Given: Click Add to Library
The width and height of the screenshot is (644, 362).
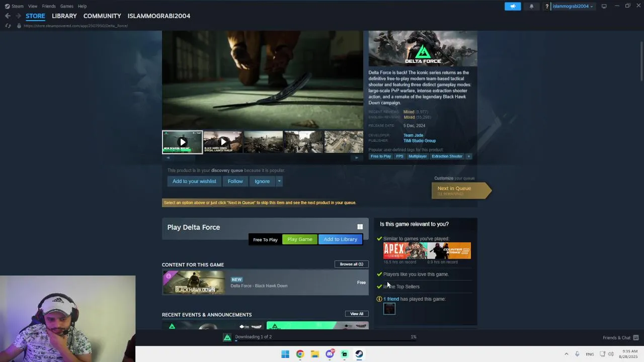Looking at the screenshot, I should pos(341,239).
